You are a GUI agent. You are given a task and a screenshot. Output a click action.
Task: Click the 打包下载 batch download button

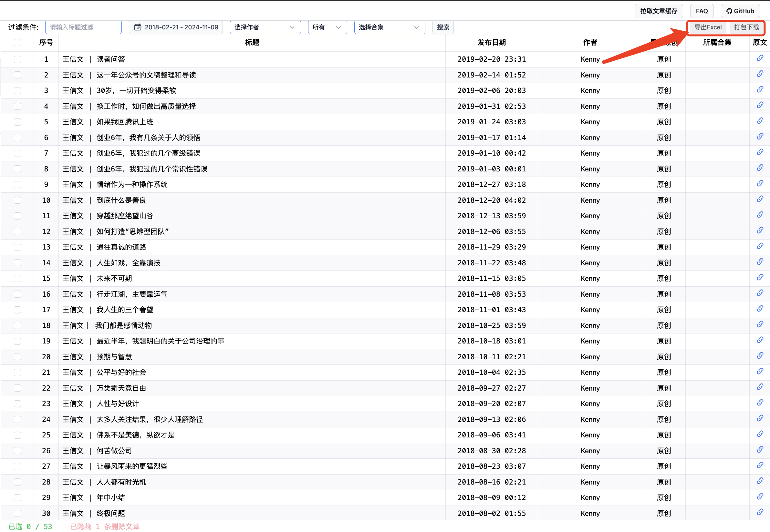click(x=746, y=27)
